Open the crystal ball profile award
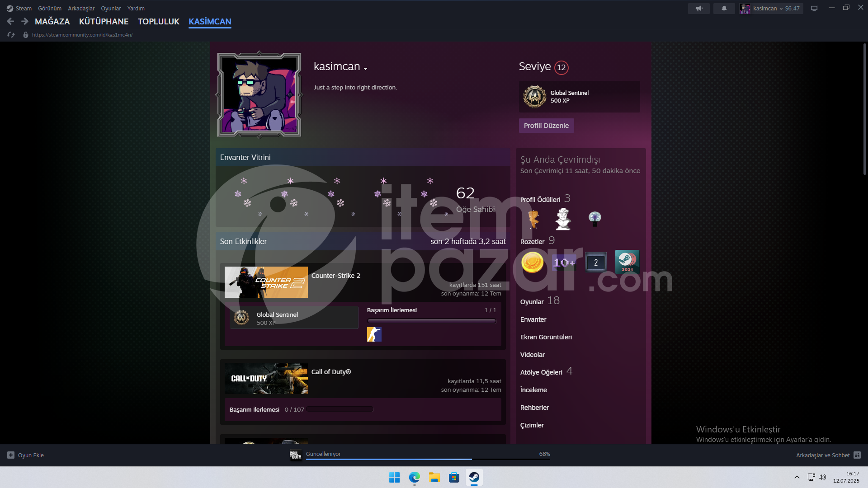 [x=595, y=219]
